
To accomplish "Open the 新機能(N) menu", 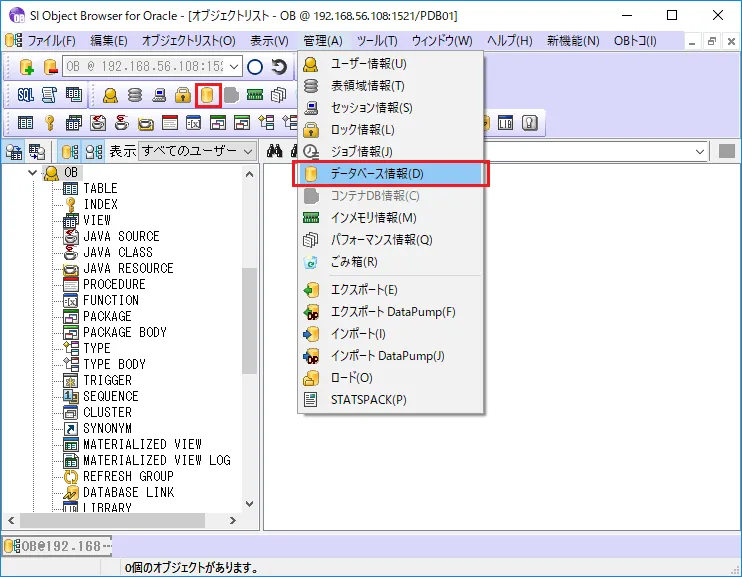I will click(x=573, y=41).
